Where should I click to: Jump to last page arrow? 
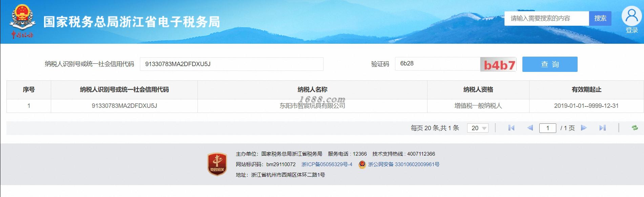tap(602, 128)
